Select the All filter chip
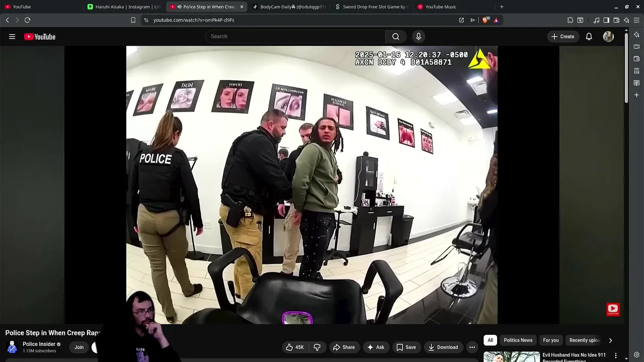The image size is (644, 362). pyautogui.click(x=490, y=340)
